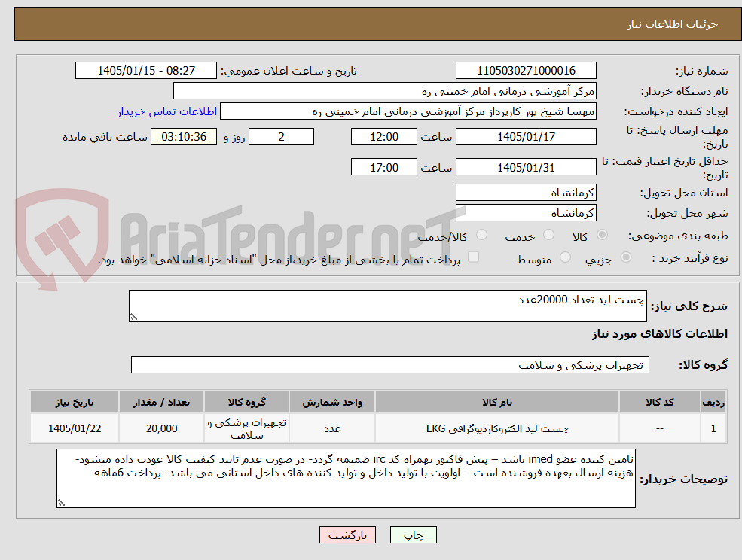Click the اطلاعات کالاهای مورد نیاز heading
Image resolution: width=742 pixels, height=560 pixels.
click(x=660, y=334)
